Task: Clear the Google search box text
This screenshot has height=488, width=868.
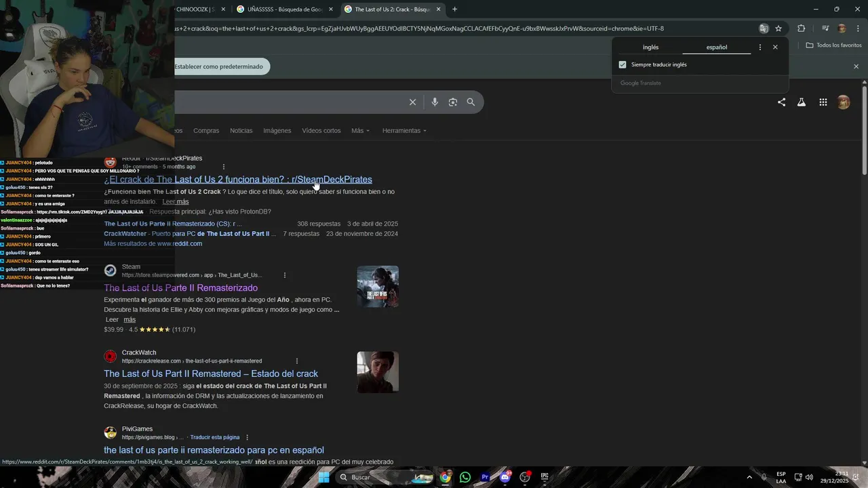Action: pyautogui.click(x=412, y=102)
